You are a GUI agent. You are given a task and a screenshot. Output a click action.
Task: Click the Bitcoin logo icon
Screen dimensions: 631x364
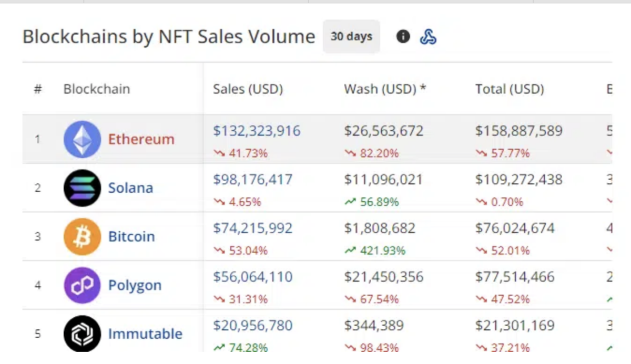point(82,236)
